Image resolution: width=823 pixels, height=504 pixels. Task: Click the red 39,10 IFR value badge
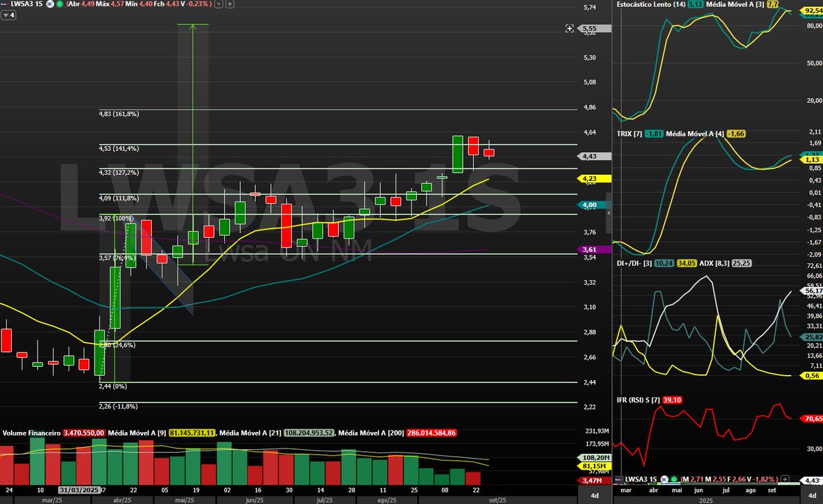tap(672, 400)
